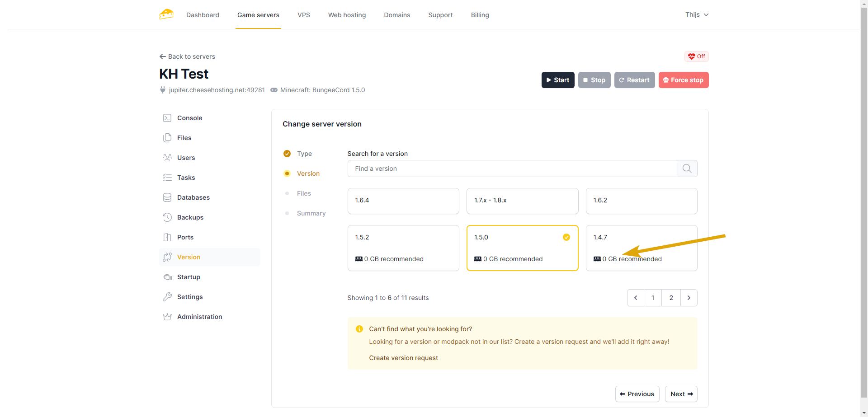Image resolution: width=868 pixels, height=417 pixels.
Task: Select version 1.5.2 card
Action: (403, 248)
